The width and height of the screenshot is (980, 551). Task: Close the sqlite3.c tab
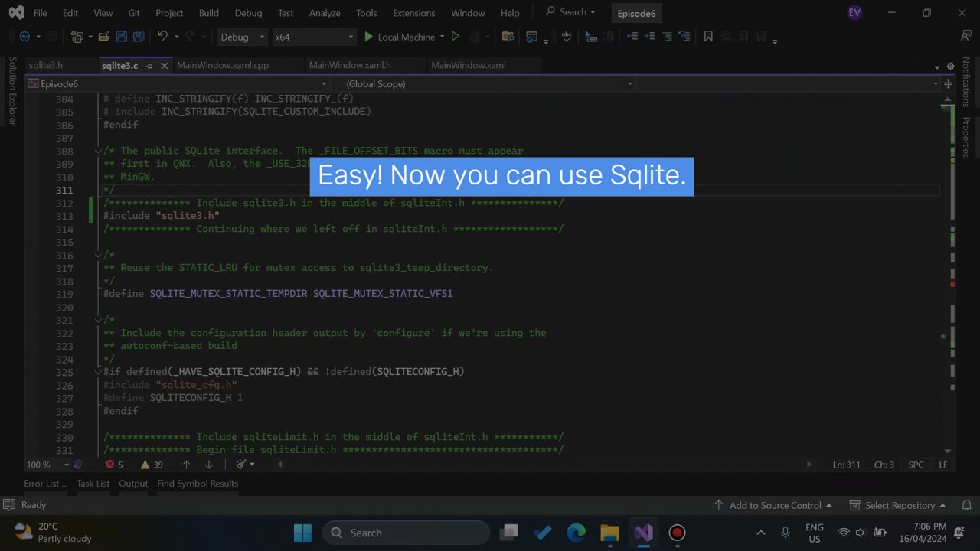pyautogui.click(x=164, y=66)
